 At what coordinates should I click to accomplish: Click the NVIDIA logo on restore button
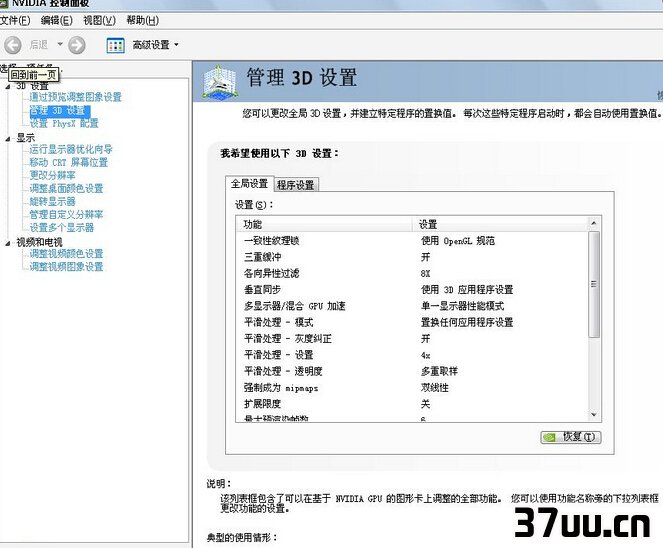[x=551, y=437]
